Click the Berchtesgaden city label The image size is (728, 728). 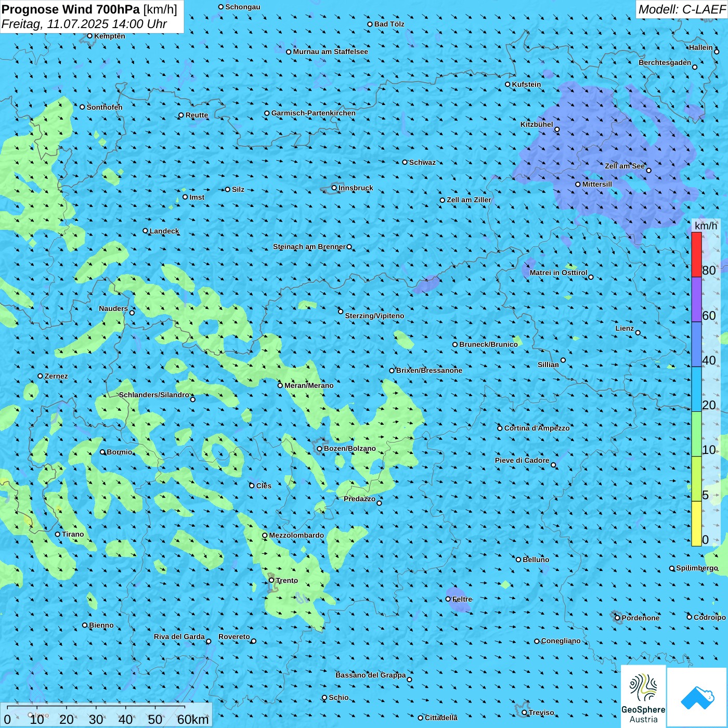coord(665,62)
